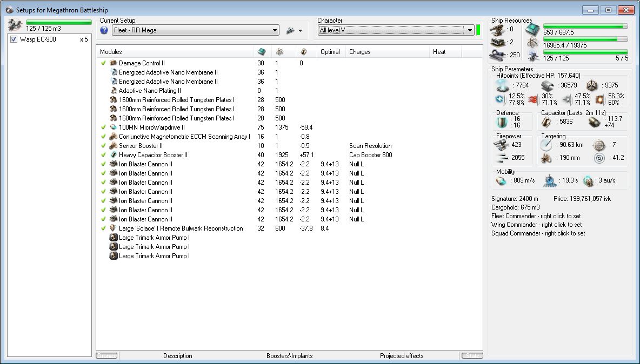
Task: Click the structure hitpoints icon
Action: (592, 85)
